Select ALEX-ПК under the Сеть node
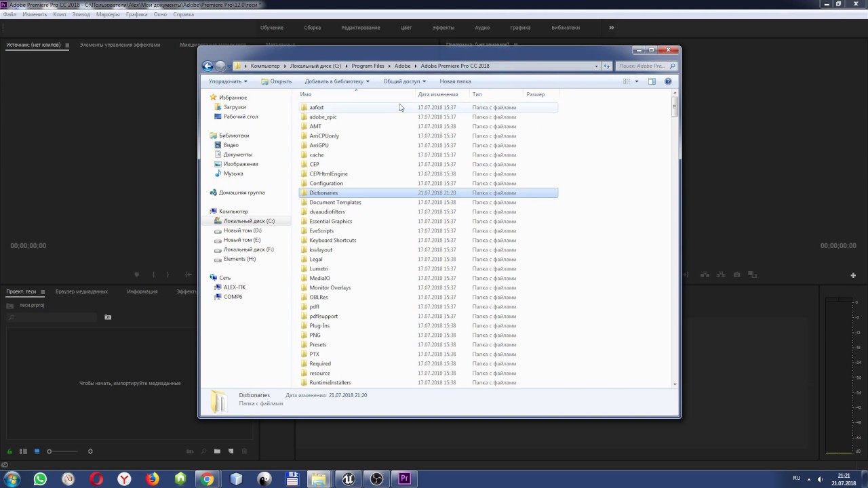This screenshot has width=868, height=488. (235, 287)
